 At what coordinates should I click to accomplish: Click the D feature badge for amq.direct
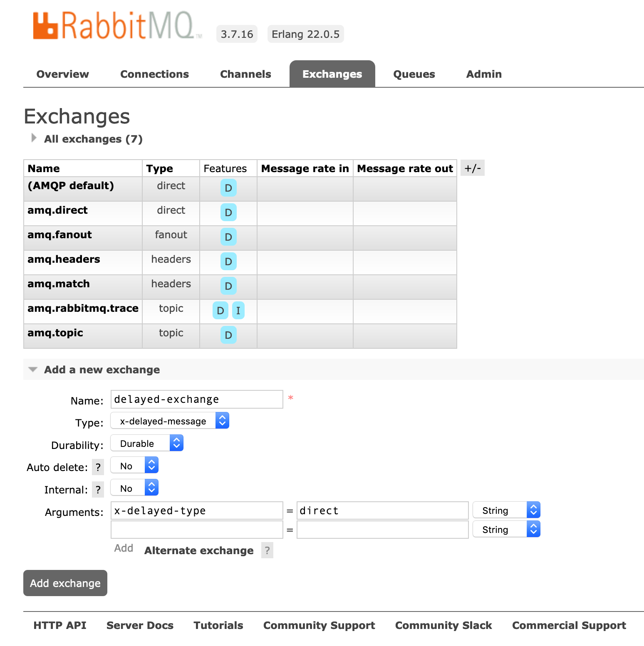[x=228, y=212]
